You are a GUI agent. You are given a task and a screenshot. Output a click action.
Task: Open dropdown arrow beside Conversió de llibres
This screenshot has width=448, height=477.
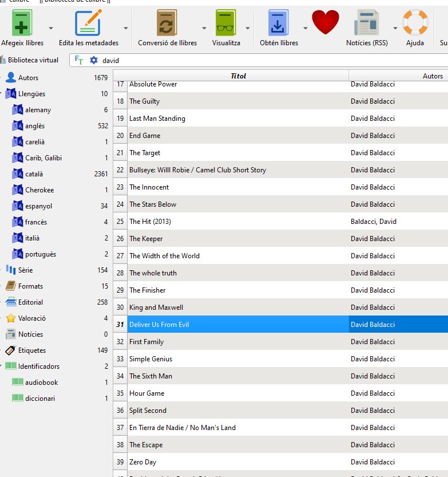pyautogui.click(x=204, y=27)
